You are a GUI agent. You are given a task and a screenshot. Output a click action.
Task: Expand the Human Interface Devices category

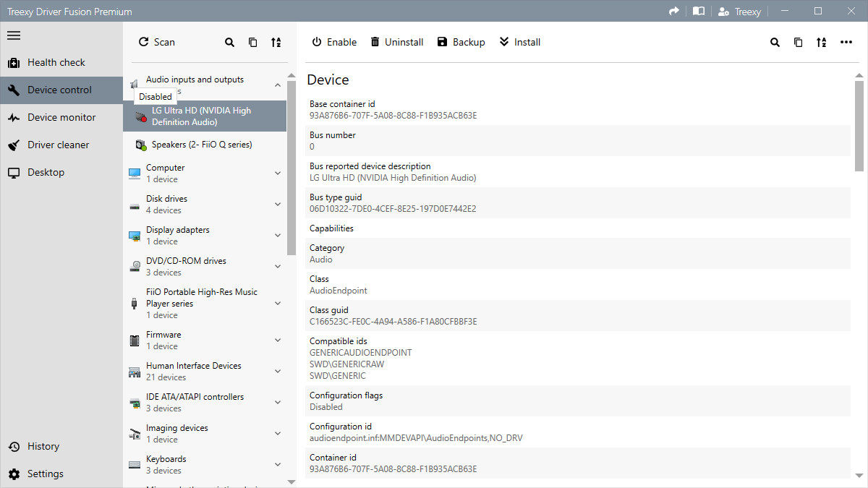tap(277, 371)
